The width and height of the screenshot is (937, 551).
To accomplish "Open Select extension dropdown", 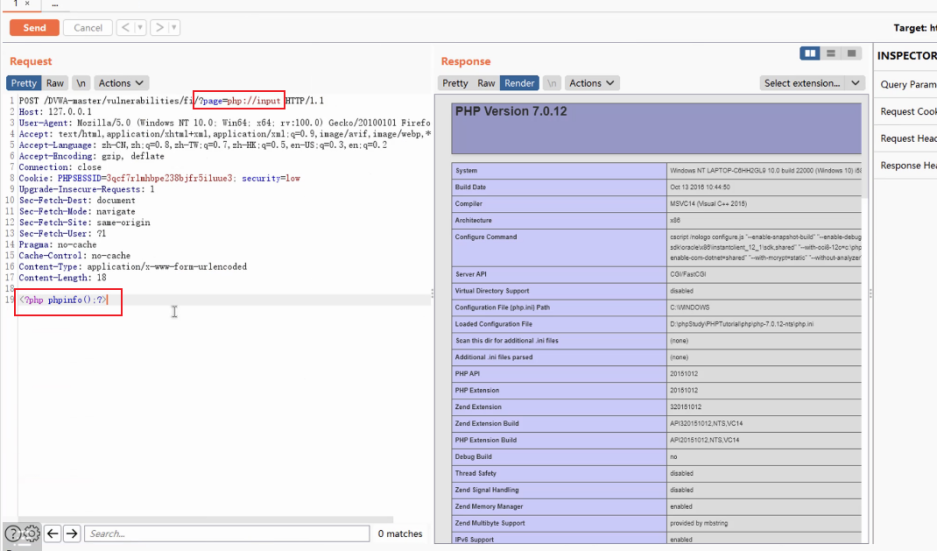I will [812, 83].
